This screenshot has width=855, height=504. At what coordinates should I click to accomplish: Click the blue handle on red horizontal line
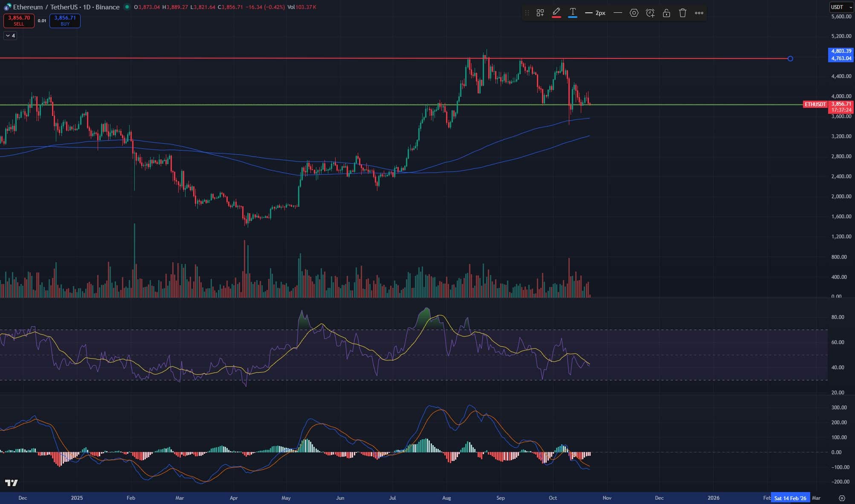point(790,58)
